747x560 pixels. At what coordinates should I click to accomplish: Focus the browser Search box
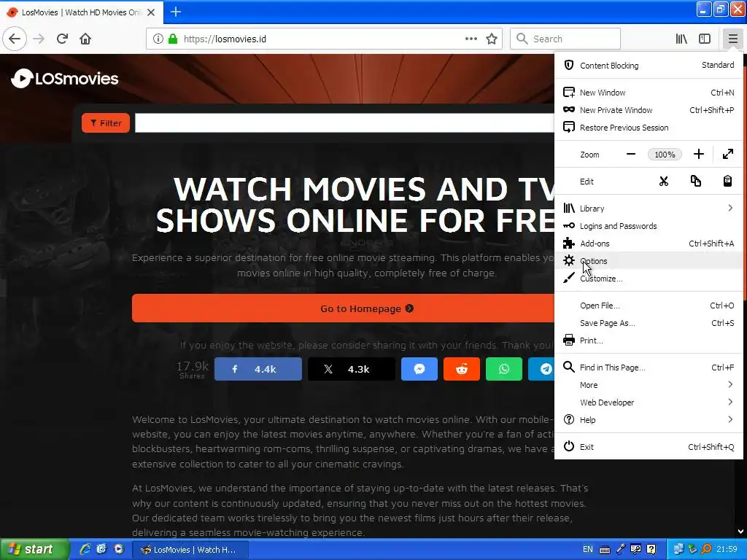pos(565,39)
